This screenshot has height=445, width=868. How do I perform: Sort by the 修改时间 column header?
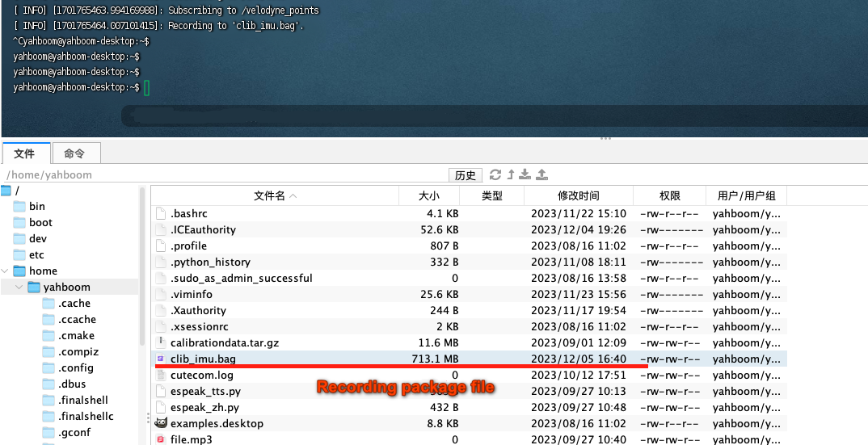coord(579,196)
